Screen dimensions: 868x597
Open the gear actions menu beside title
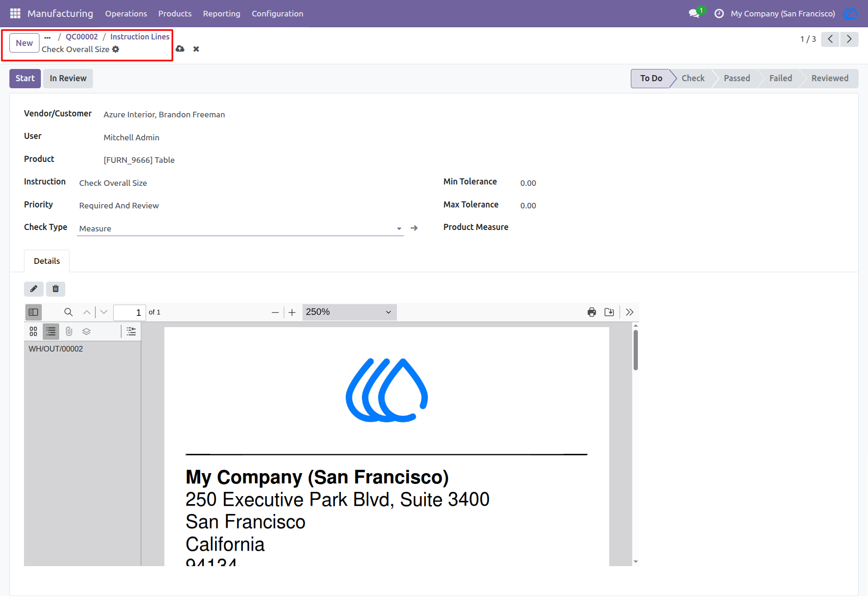tap(116, 49)
